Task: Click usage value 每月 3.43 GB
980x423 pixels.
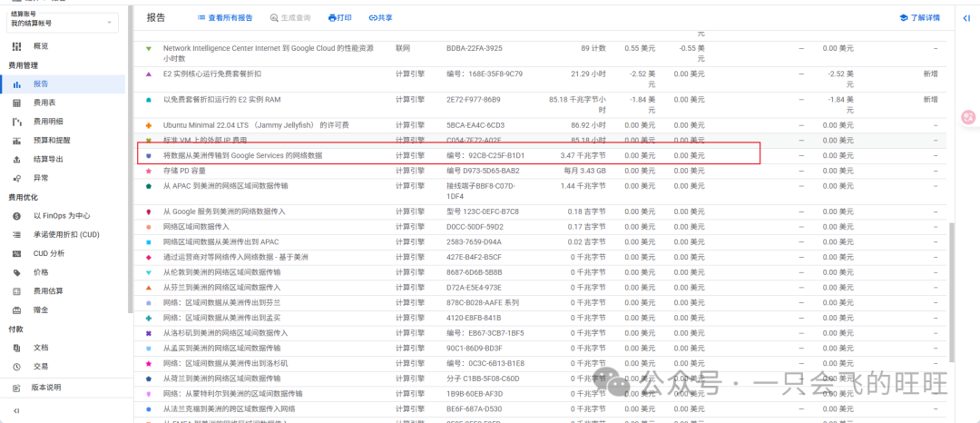Action: pyautogui.click(x=584, y=171)
